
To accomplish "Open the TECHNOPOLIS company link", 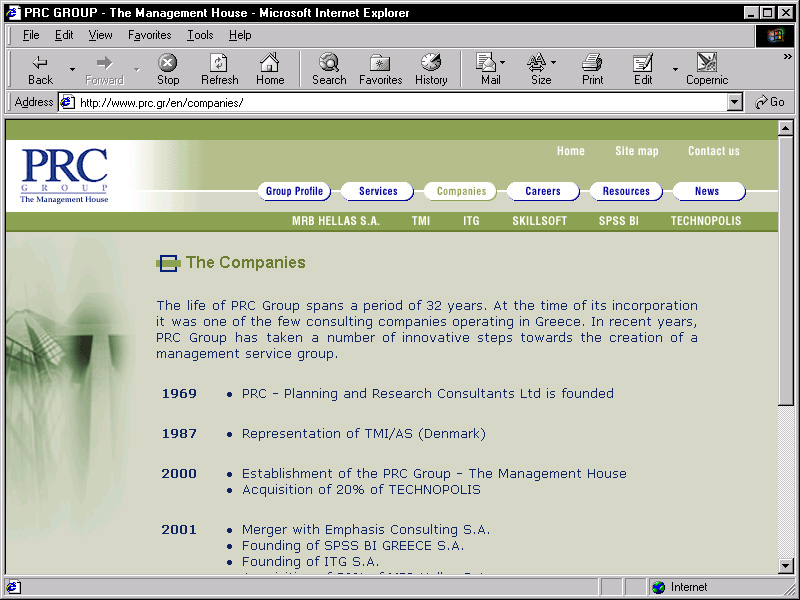I will 706,221.
